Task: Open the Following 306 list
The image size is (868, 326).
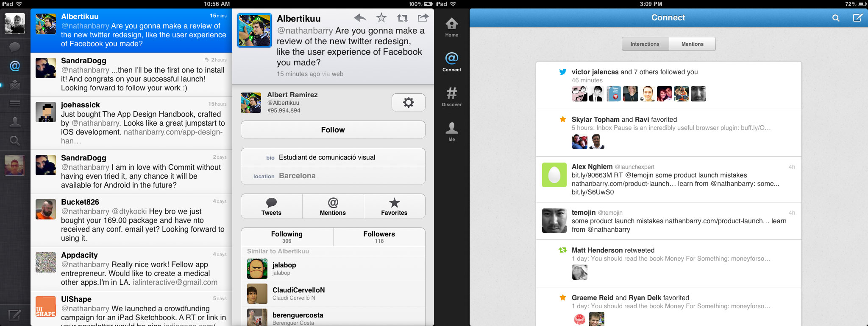Action: click(x=287, y=237)
